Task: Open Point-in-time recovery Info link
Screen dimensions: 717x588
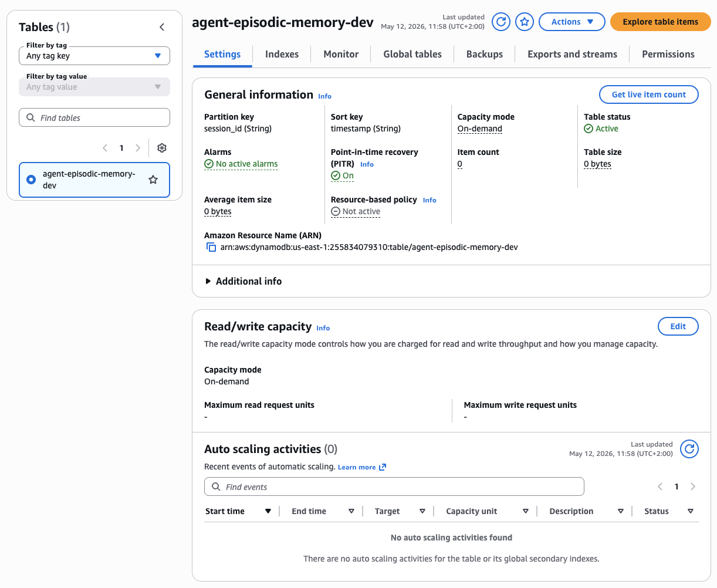Action: click(367, 164)
